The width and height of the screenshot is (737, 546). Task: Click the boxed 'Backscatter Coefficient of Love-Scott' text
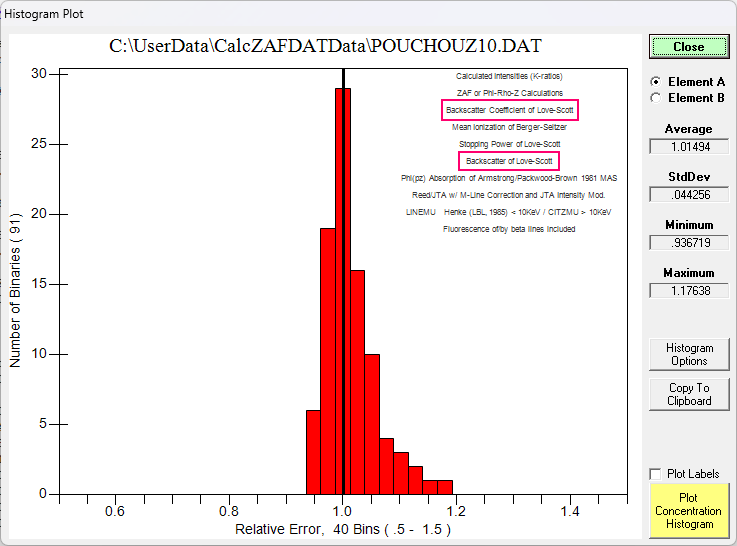point(509,110)
